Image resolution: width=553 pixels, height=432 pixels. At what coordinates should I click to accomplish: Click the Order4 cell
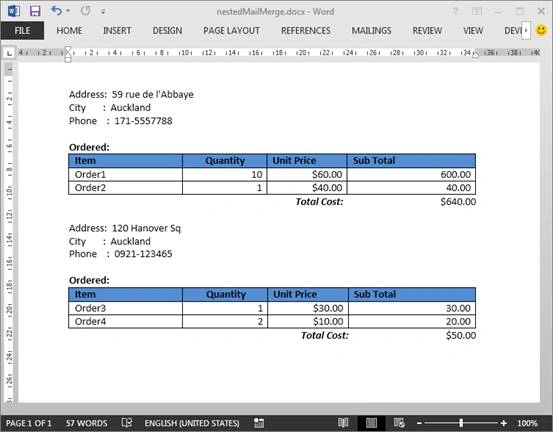[126, 322]
